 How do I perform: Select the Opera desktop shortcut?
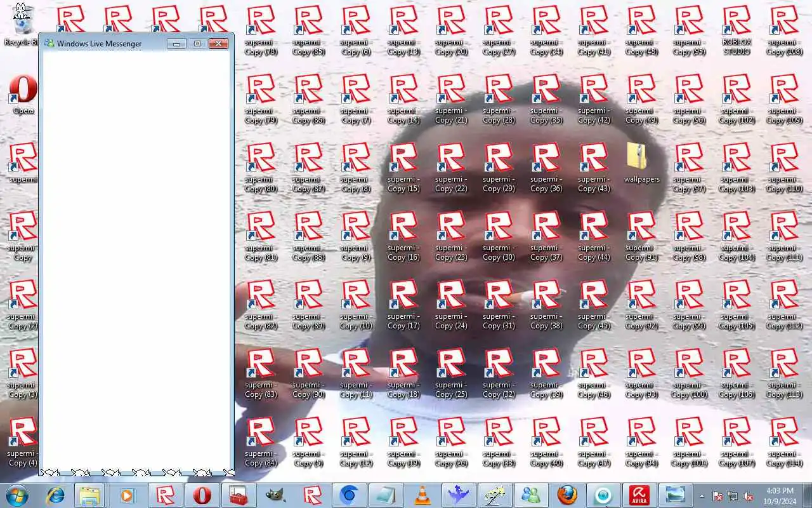pyautogui.click(x=23, y=95)
